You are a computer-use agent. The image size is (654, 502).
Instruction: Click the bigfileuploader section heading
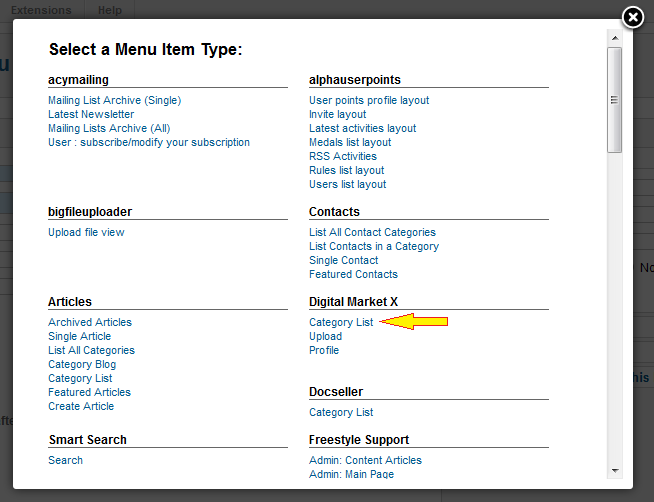90,212
